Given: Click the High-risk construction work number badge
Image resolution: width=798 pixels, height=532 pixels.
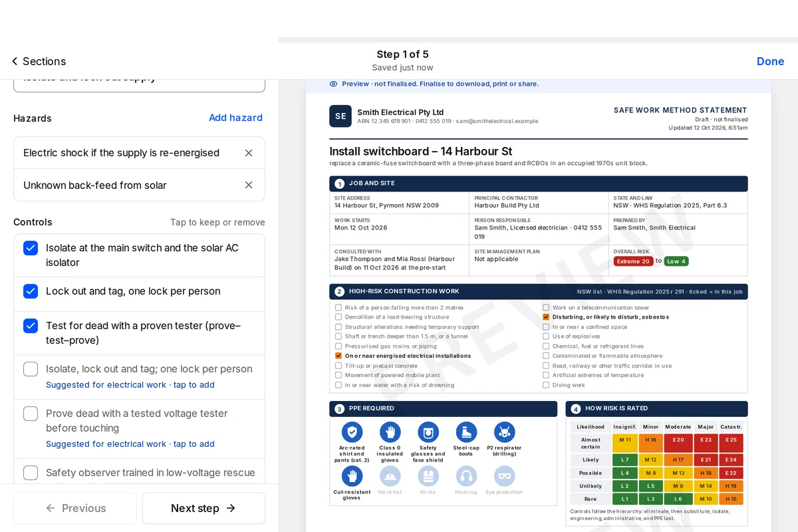Looking at the screenshot, I should pos(339,291).
